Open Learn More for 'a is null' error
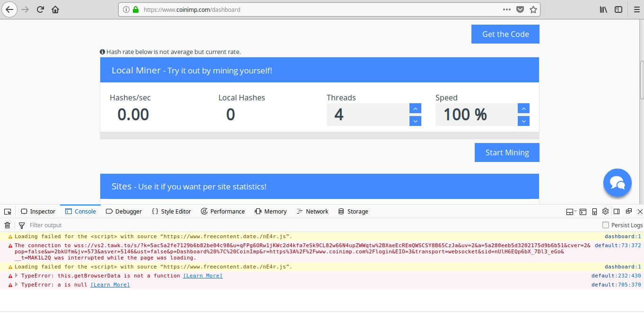The width and height of the screenshot is (644, 313). [x=110, y=285]
